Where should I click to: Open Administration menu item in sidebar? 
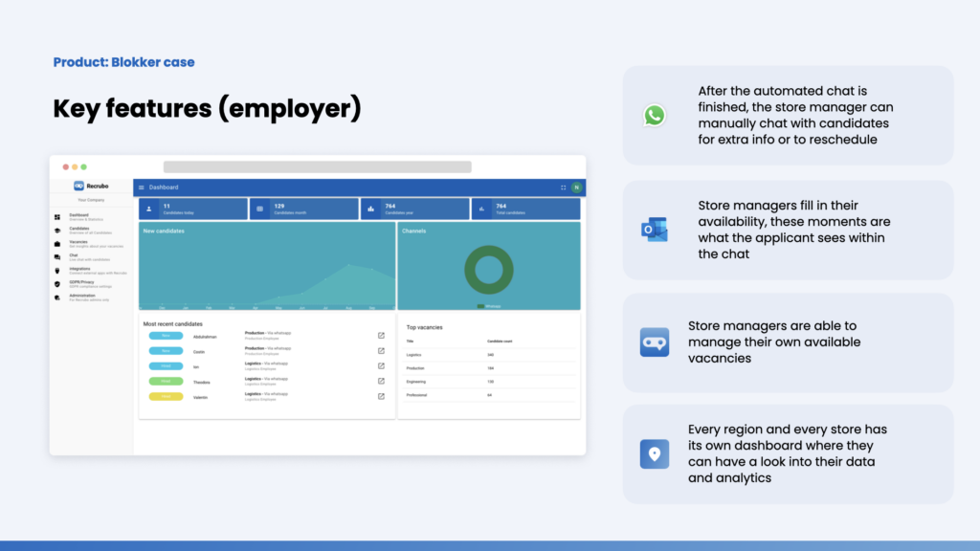[x=91, y=298]
